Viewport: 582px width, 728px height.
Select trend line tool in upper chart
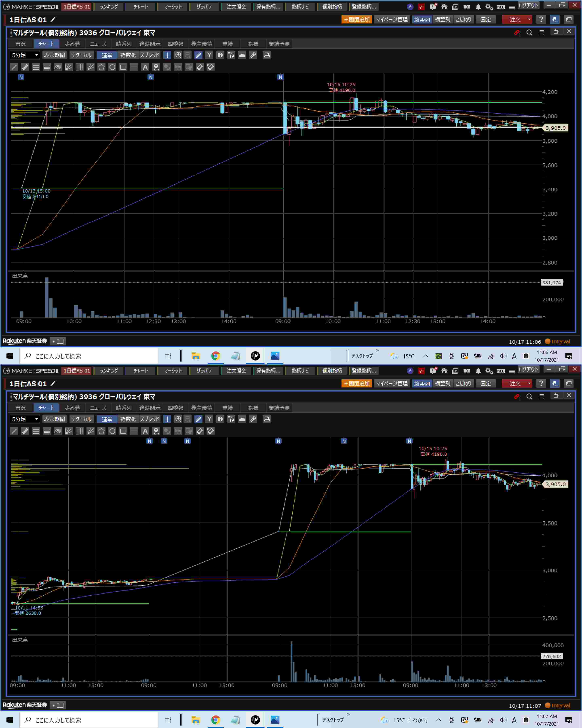click(x=14, y=67)
